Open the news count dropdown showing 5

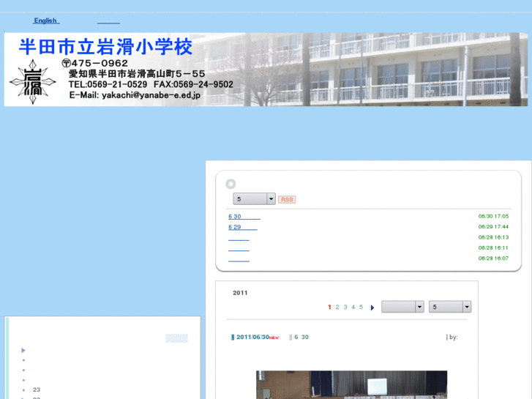[x=254, y=199]
